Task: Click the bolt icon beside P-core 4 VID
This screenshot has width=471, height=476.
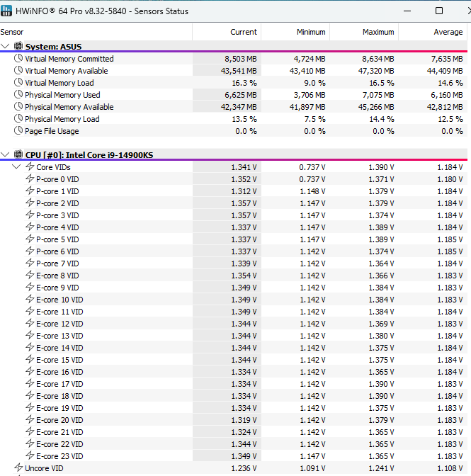Action: click(30, 227)
